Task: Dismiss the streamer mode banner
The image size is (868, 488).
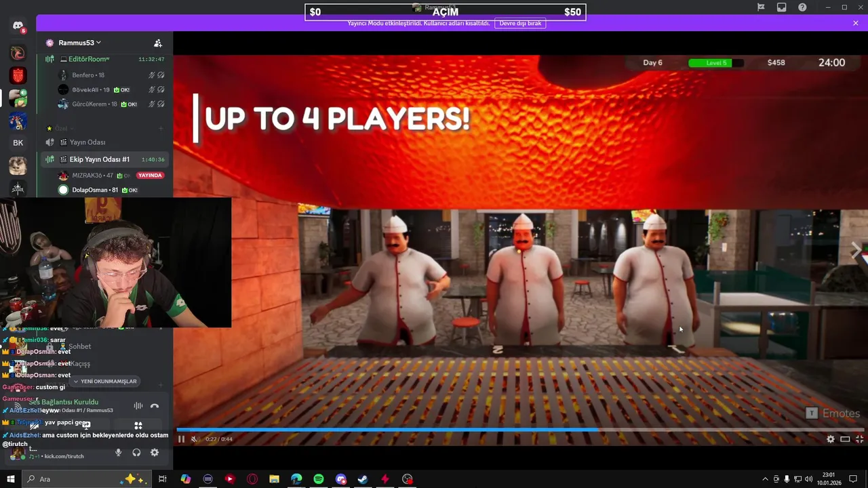Action: pyautogui.click(x=856, y=23)
